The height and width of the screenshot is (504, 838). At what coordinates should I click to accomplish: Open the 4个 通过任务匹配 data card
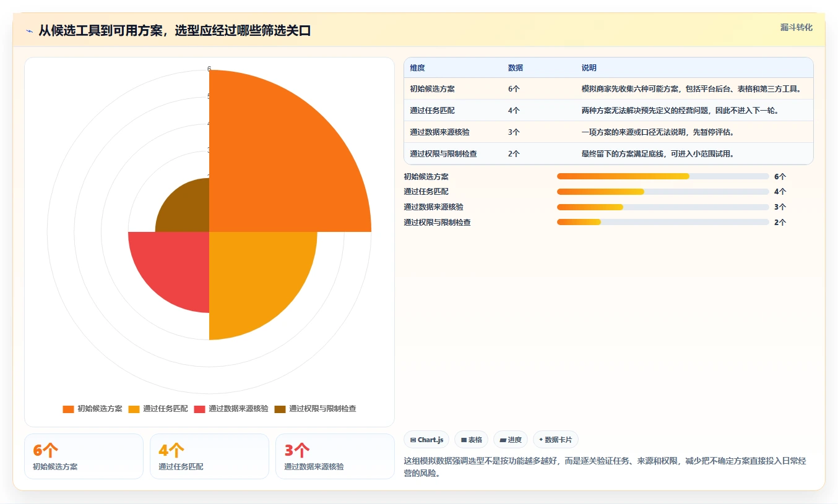[x=209, y=456]
